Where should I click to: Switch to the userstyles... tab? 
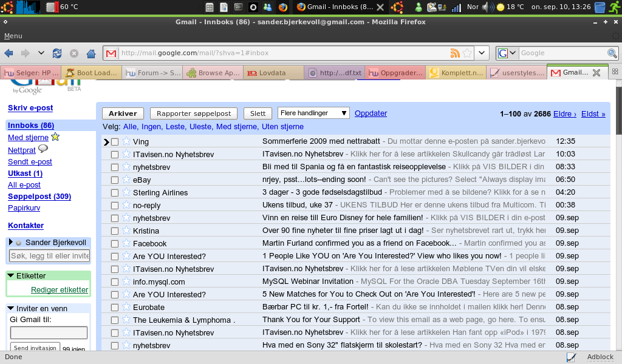point(516,72)
